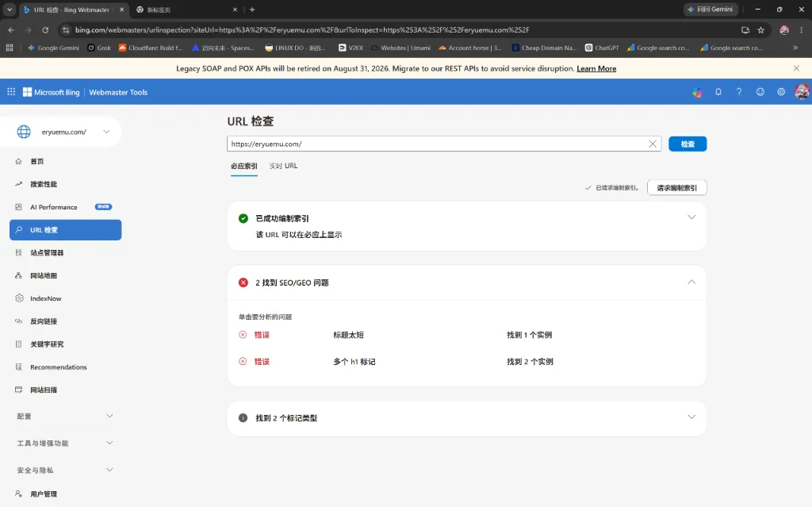The image size is (812, 507).
Task: Open a new browser tab with plus
Action: coord(252,10)
